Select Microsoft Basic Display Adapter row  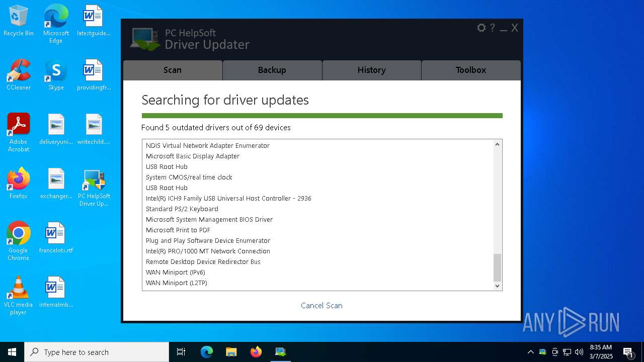point(317,156)
